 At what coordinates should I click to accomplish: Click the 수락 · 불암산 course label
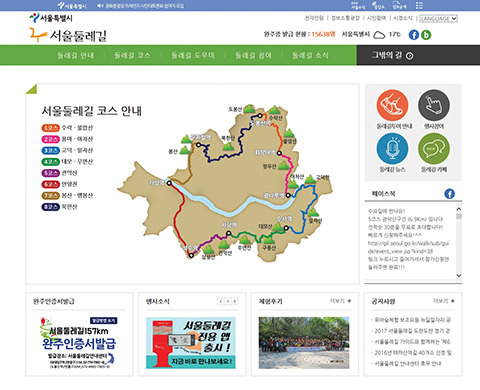[77, 128]
